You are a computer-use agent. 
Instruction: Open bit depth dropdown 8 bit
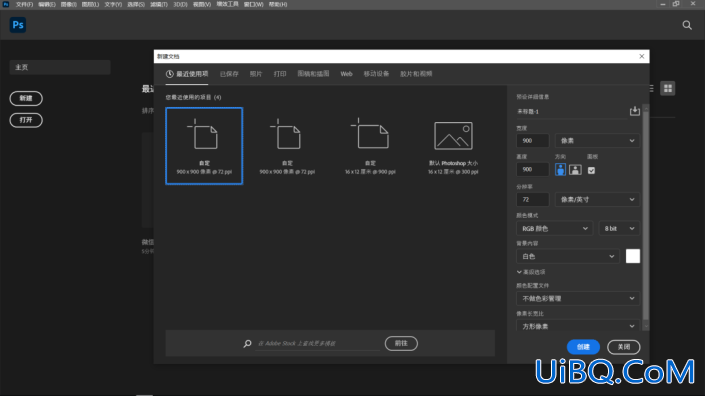(619, 229)
